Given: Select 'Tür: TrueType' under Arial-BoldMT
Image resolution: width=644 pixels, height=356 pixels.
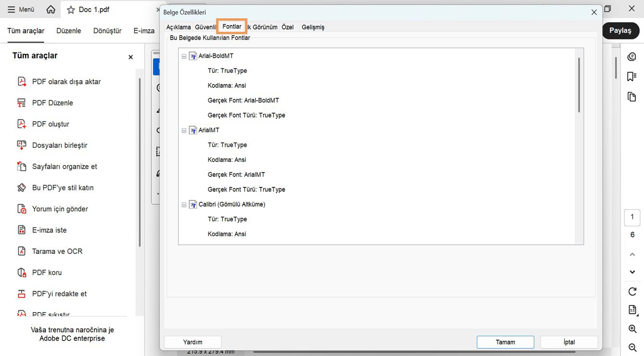Looking at the screenshot, I should click(227, 70).
